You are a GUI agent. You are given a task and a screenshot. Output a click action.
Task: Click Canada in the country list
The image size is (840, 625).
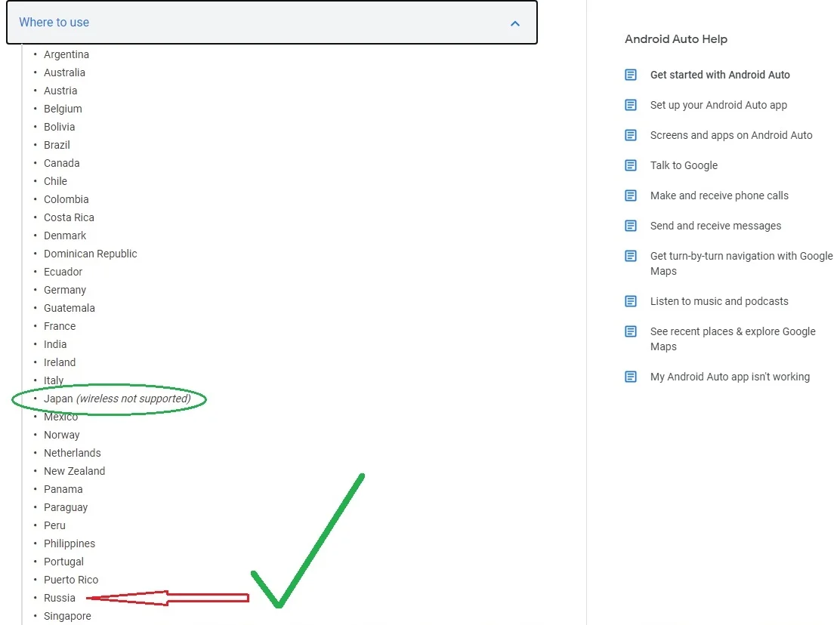point(62,163)
